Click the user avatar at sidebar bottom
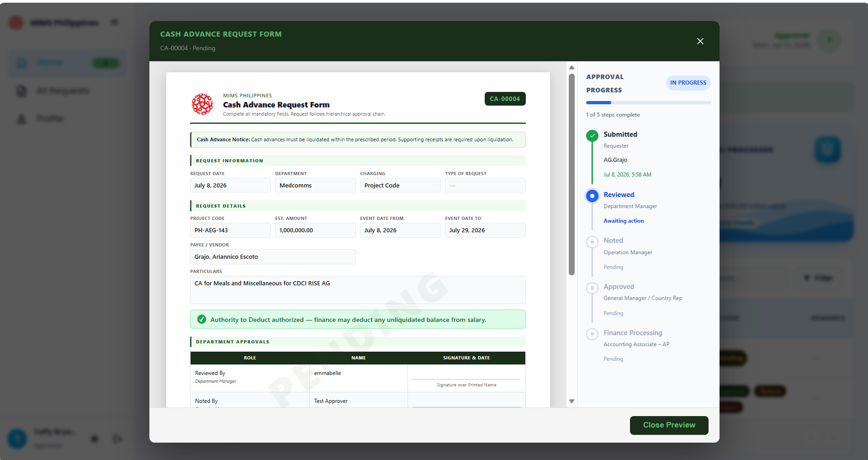 pyautogui.click(x=17, y=439)
